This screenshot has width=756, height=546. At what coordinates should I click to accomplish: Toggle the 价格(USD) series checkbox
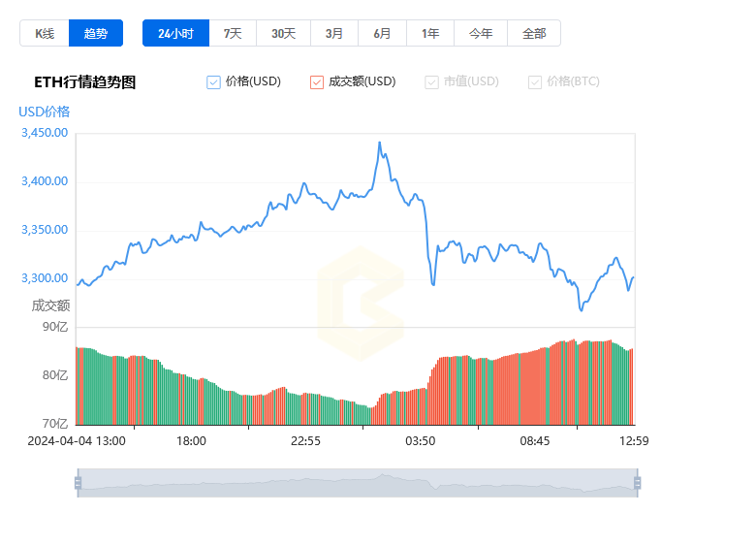[x=214, y=82]
